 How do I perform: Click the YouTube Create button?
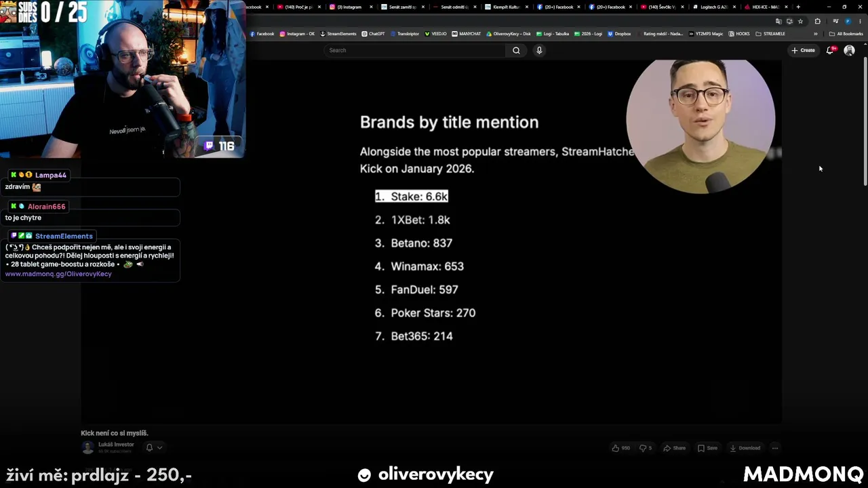point(803,50)
